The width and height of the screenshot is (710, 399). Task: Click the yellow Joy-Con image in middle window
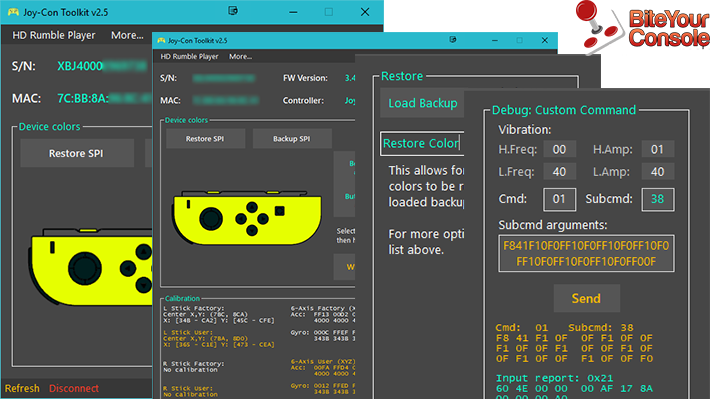pyautogui.click(x=247, y=218)
